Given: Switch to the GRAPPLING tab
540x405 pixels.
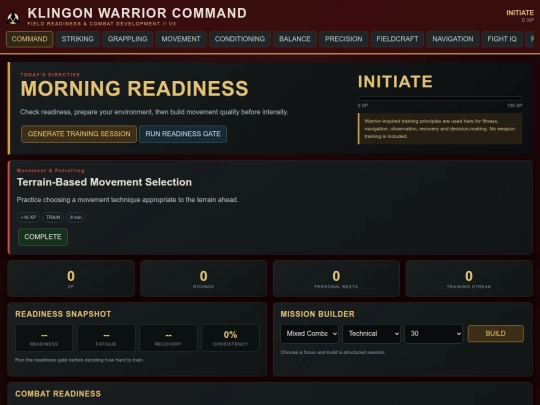Looking at the screenshot, I should [127, 39].
